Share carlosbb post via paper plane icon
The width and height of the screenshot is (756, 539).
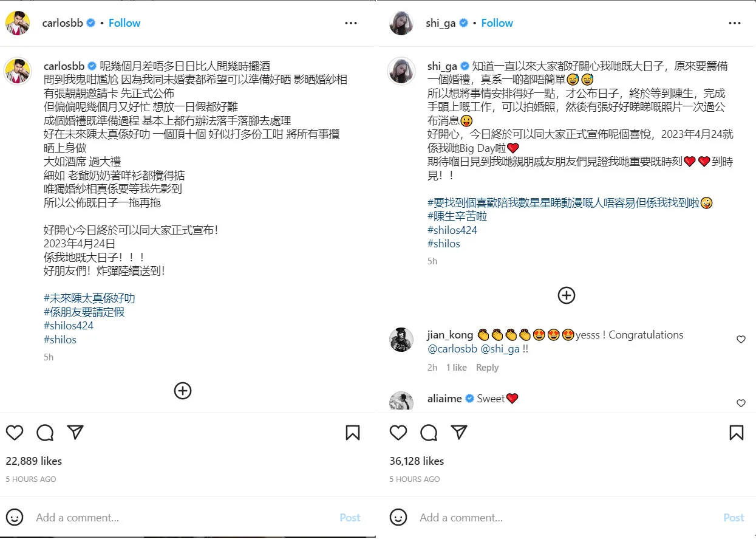pyautogui.click(x=75, y=433)
